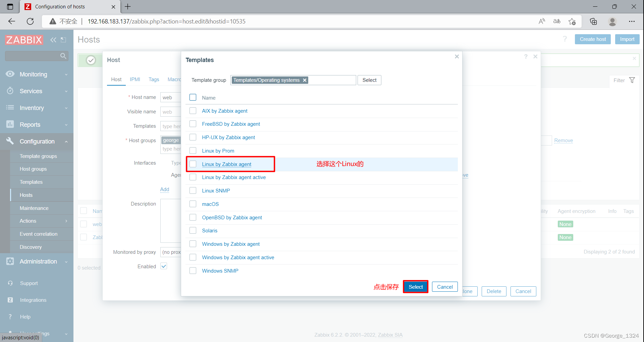Screen dimensions: 644x342
Task: Open Host groups in sidebar
Action: pos(33,169)
